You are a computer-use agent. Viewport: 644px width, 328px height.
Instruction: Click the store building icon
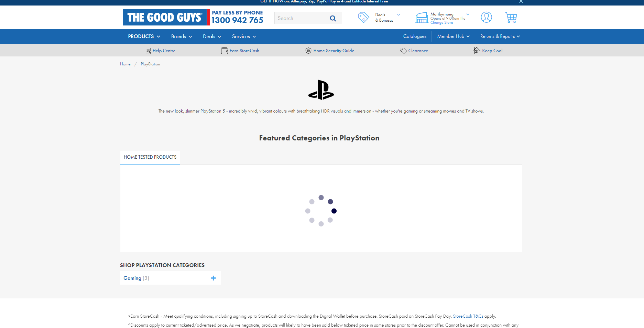point(422,18)
